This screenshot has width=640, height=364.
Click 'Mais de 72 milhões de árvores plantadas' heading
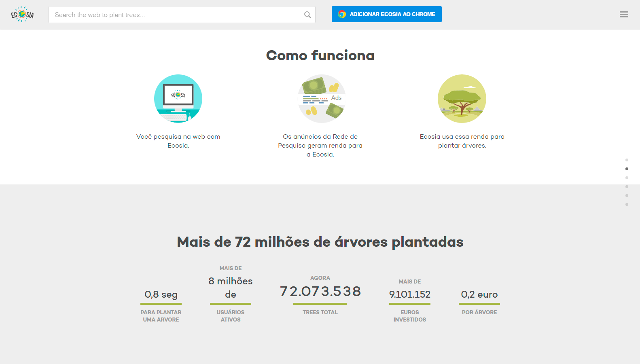pos(320,242)
